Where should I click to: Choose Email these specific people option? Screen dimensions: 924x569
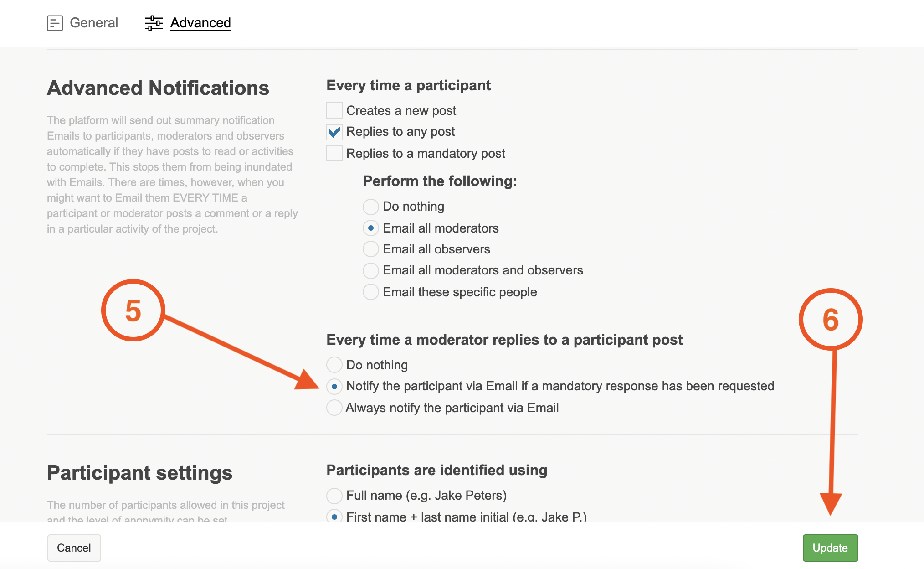tap(371, 292)
